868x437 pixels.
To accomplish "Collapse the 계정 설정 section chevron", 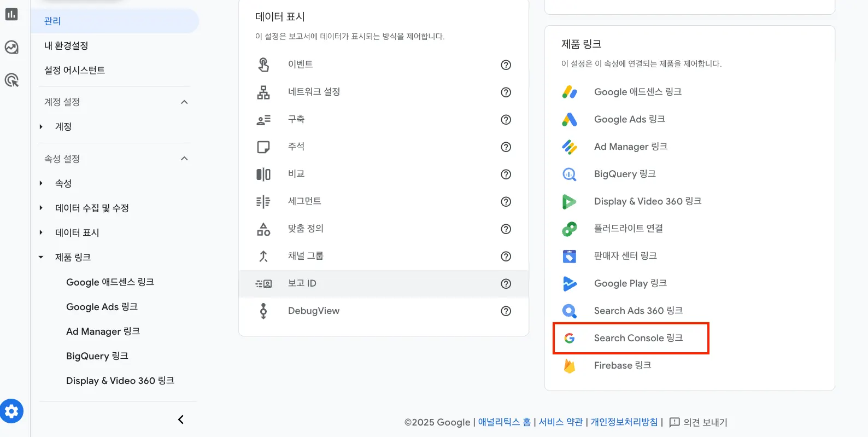I will tap(184, 102).
